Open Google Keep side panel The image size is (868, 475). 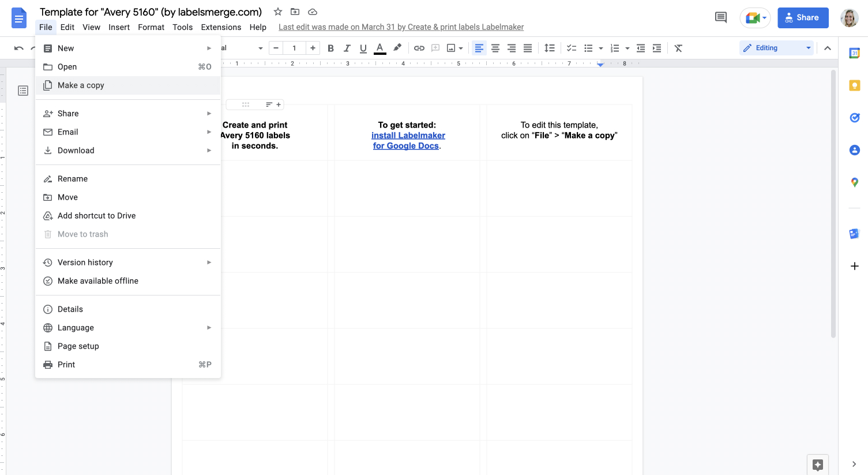(854, 86)
